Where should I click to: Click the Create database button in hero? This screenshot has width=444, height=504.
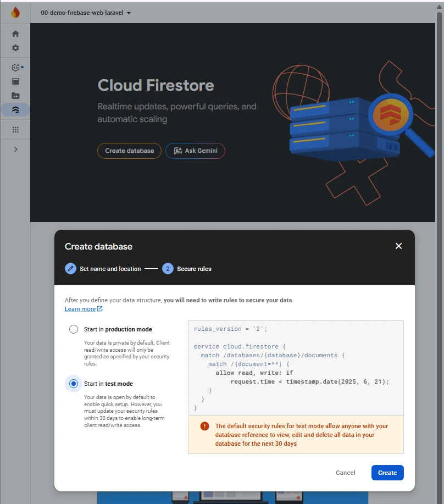[129, 151]
